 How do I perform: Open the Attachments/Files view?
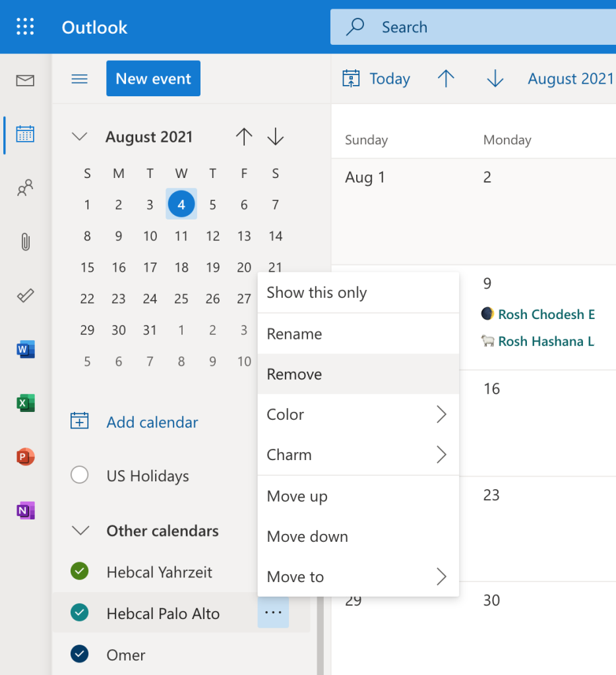pyautogui.click(x=25, y=242)
